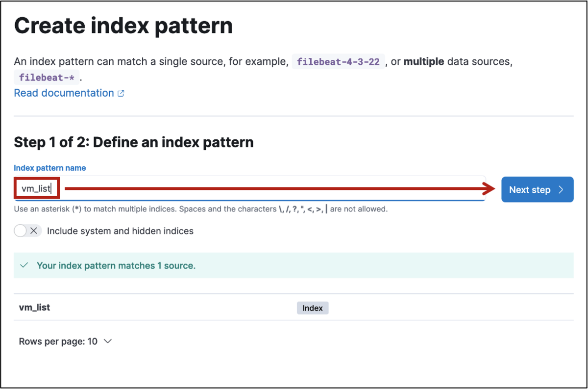Expand the Rows per page: 10 dropdown
Screen dimensions: 588x389
point(65,341)
